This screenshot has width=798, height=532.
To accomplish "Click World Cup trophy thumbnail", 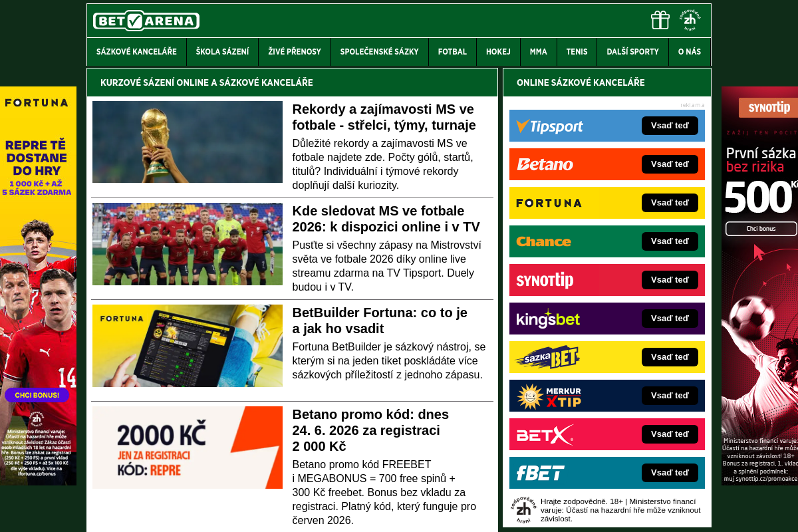I will (x=188, y=142).
